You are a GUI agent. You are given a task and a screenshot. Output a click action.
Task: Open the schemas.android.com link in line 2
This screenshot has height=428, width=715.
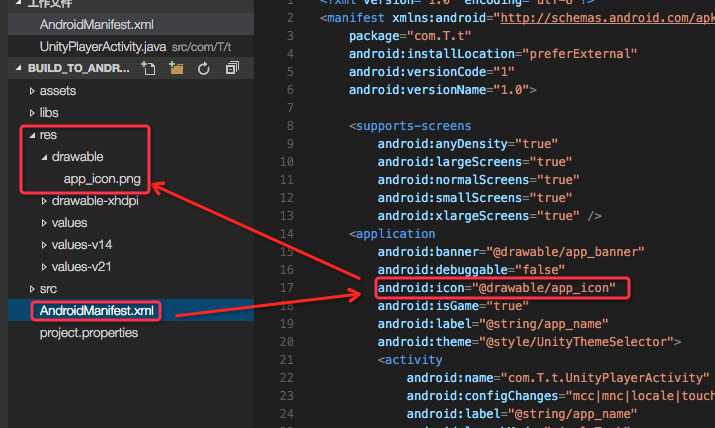[607, 18]
